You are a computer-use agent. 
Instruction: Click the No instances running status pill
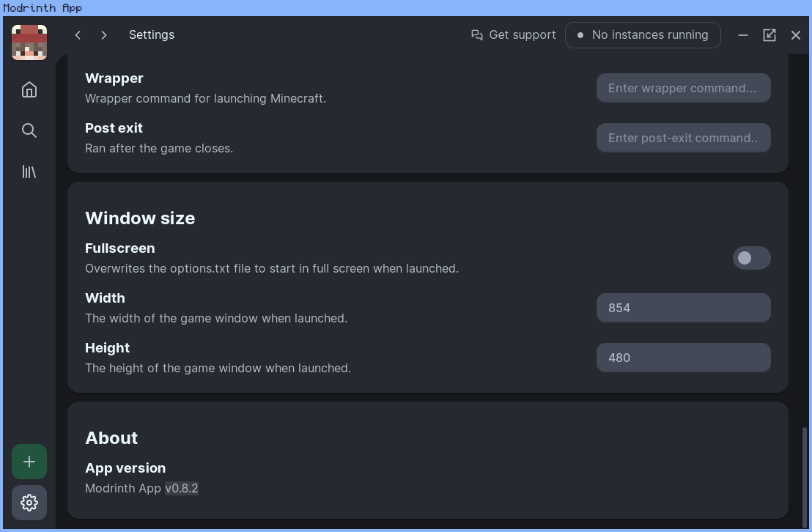coord(643,34)
